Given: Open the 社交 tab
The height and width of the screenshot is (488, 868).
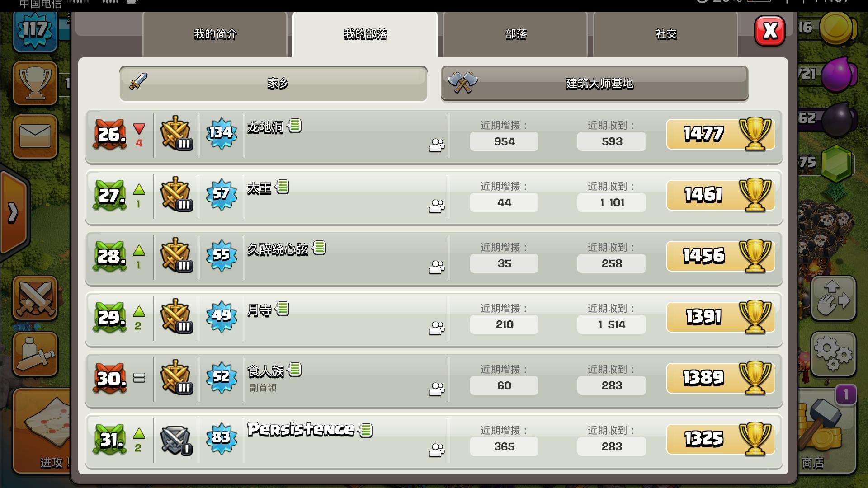Looking at the screenshot, I should tap(666, 34).
